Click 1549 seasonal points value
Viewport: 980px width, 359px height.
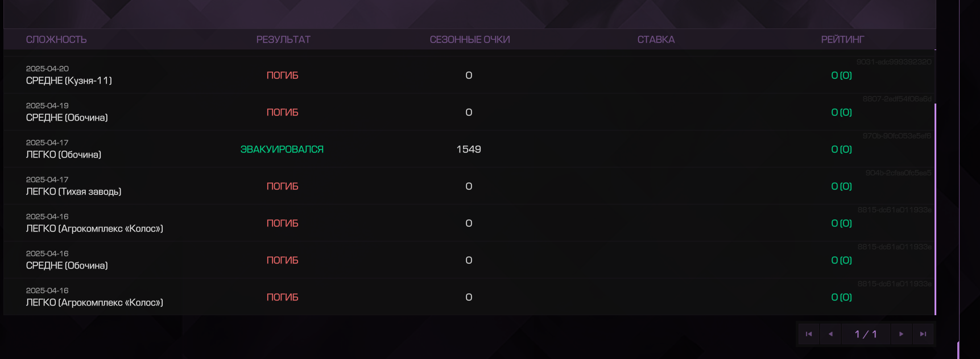[x=469, y=149]
